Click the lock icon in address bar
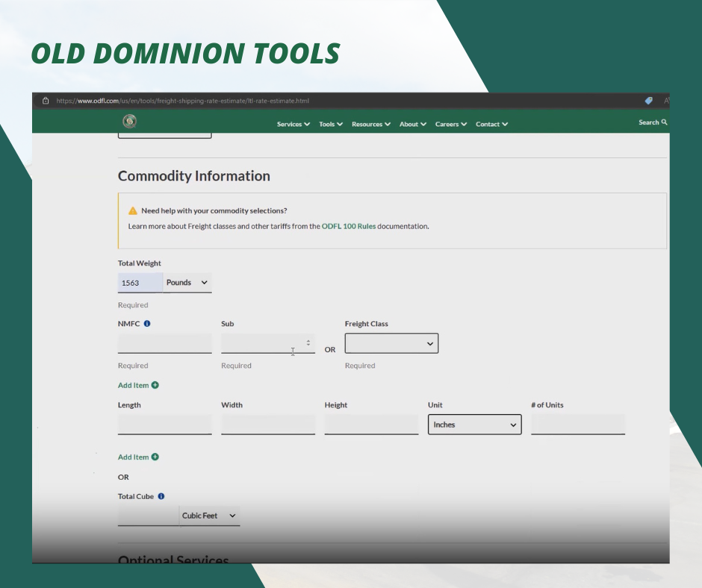 [x=46, y=101]
